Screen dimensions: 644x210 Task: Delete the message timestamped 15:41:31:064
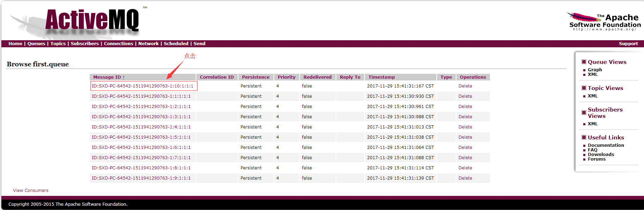pyautogui.click(x=465, y=147)
